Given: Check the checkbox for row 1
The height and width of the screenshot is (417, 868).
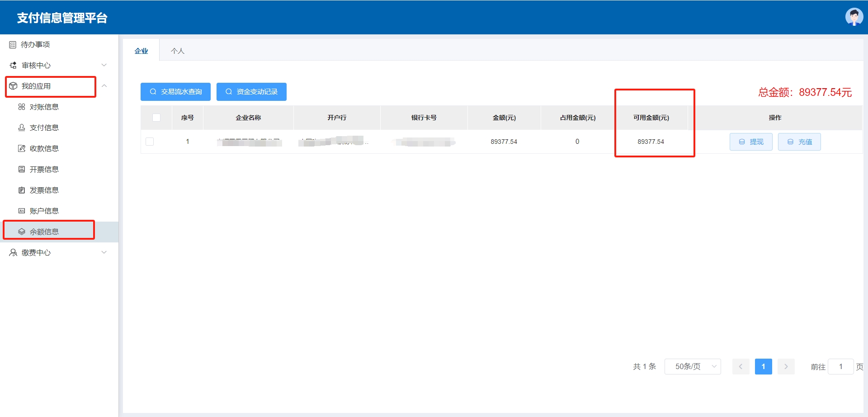Looking at the screenshot, I should click(150, 142).
